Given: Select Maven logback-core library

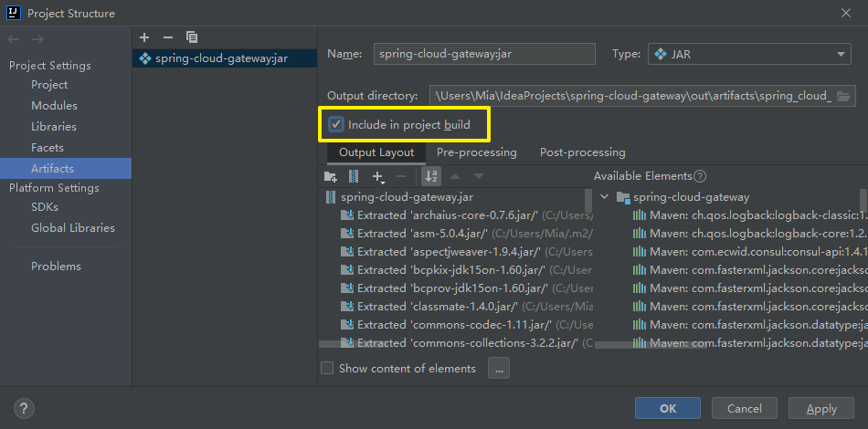Looking at the screenshot, I should pos(750,234).
